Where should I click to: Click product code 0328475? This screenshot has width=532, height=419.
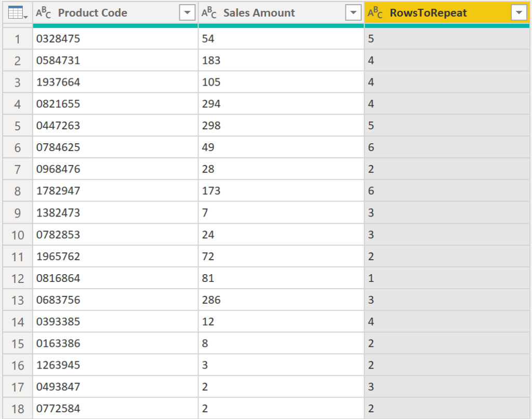(58, 38)
